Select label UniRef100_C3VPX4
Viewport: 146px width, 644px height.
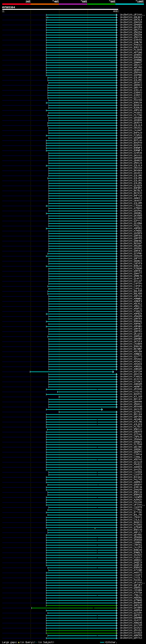131,454
